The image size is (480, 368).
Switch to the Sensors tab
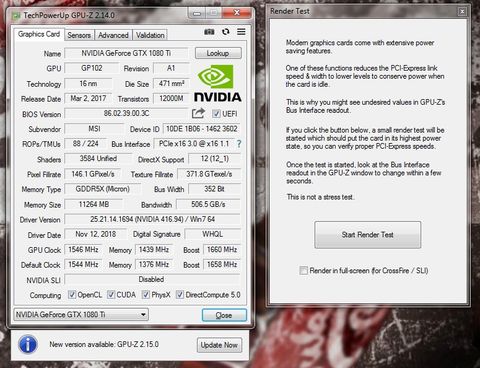coord(79,35)
